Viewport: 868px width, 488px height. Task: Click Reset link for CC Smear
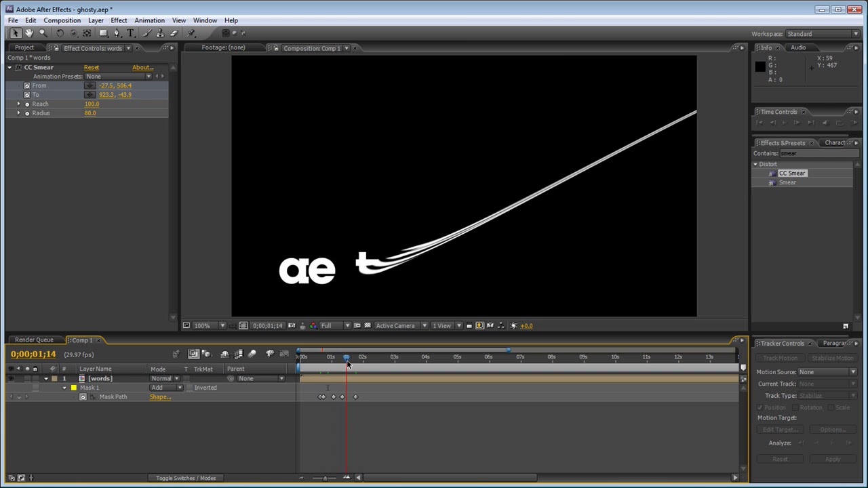coord(92,67)
